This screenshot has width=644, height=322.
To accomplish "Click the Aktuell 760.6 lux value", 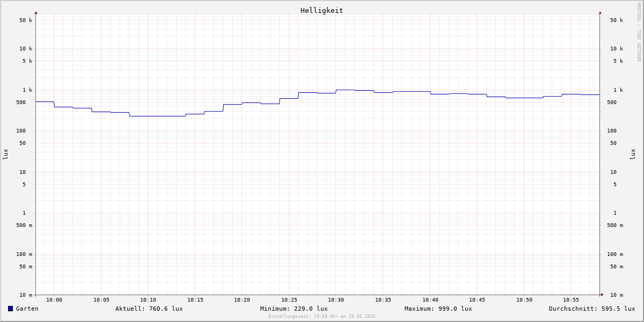I will click(149, 309).
